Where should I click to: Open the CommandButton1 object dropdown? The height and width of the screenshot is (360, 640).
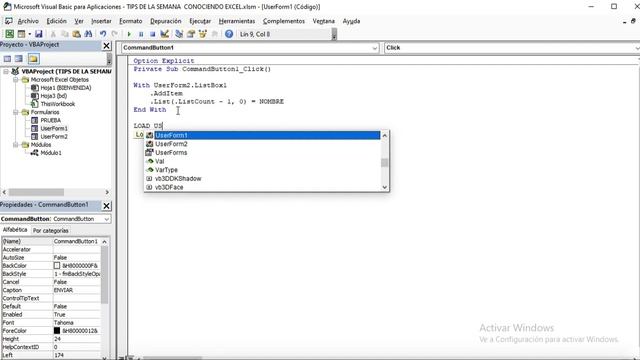tap(375, 48)
